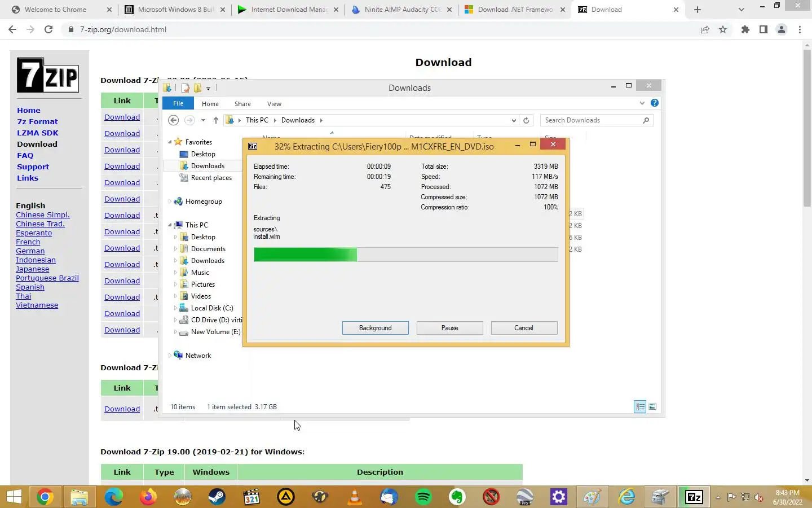This screenshot has height=508, width=812.
Task: Launch Internet Explorer from the taskbar
Action: pyautogui.click(x=626, y=497)
